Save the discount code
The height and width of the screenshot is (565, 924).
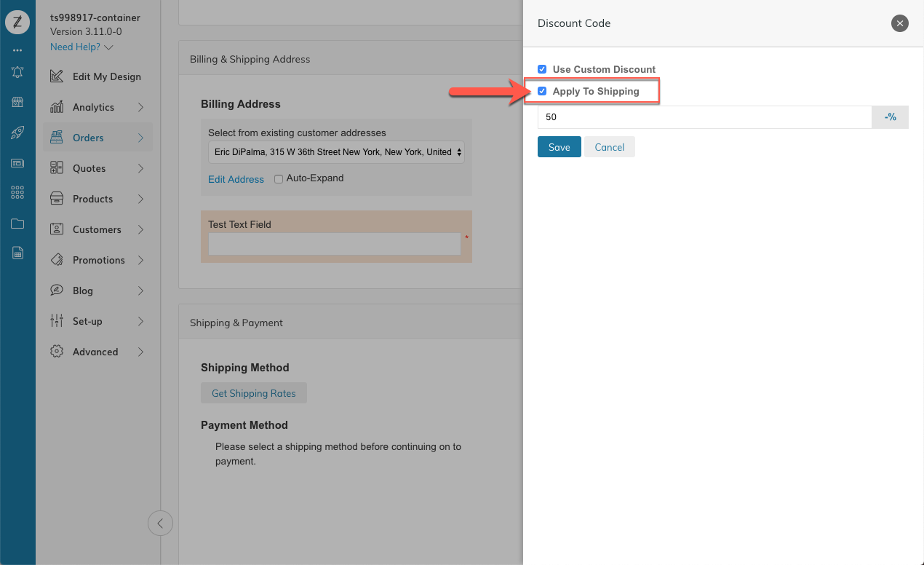pos(559,147)
